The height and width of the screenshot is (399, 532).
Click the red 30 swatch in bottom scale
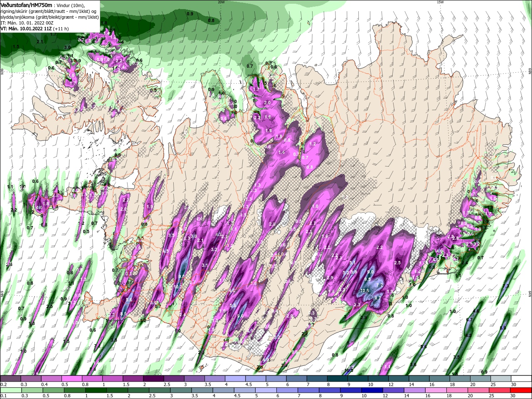[522, 391]
